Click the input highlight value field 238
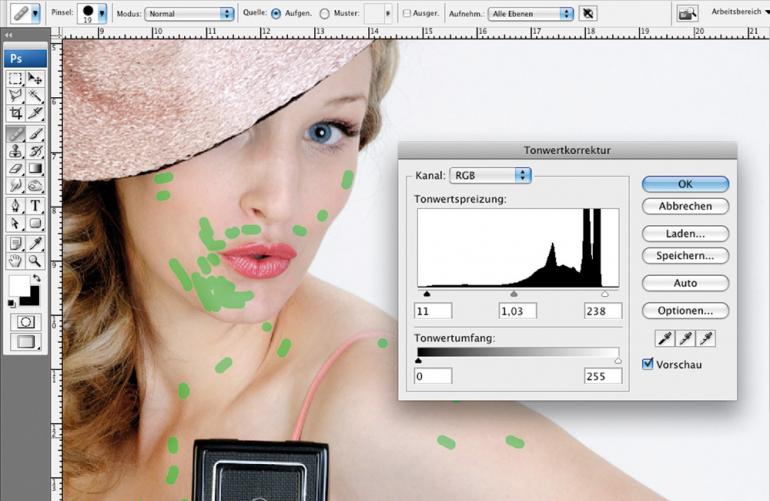Image resolution: width=770 pixels, height=501 pixels. (603, 311)
